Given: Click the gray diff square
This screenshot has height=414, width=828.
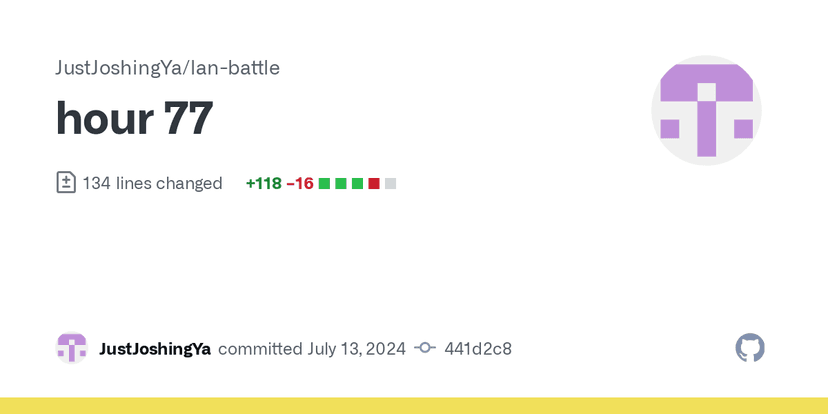Looking at the screenshot, I should (x=390, y=184).
